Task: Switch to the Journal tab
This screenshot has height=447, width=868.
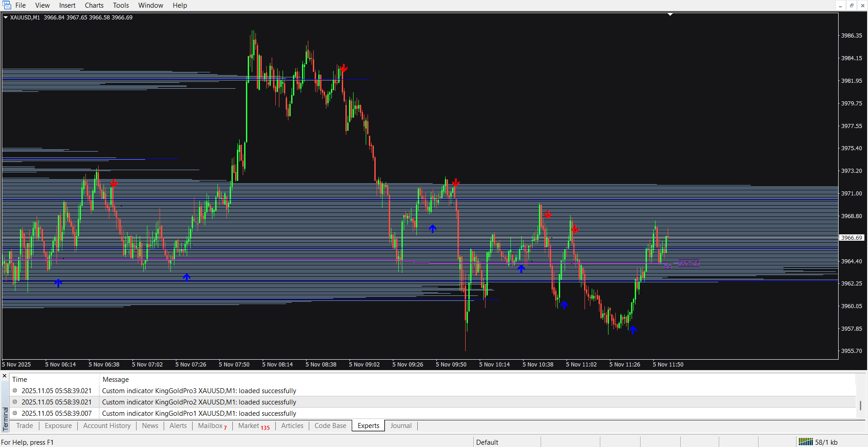Action: (x=401, y=426)
